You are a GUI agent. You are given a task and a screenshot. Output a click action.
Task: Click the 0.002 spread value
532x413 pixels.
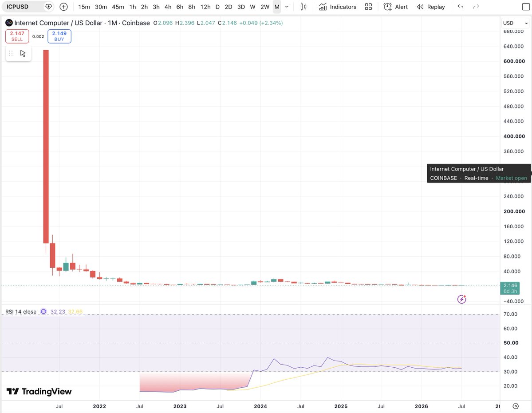[x=38, y=36]
